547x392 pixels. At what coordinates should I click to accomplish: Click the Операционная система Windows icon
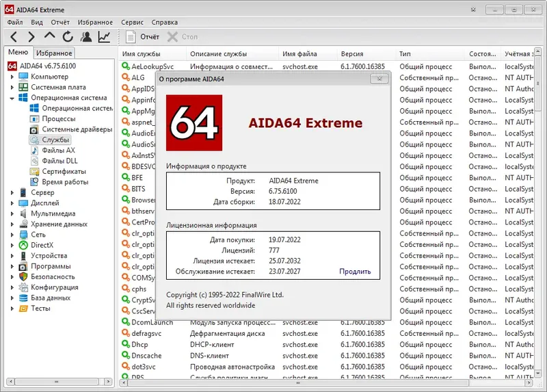coord(23,97)
